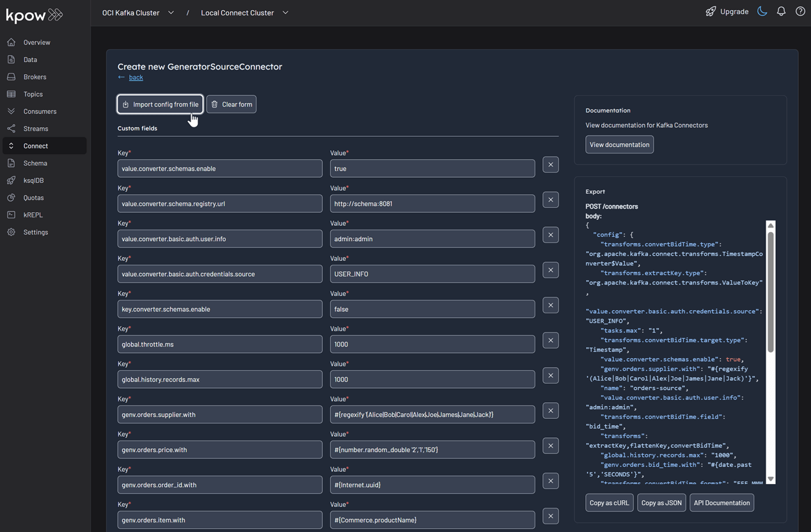The image size is (811, 532).
Task: Open the notifications bell
Action: coord(781,12)
